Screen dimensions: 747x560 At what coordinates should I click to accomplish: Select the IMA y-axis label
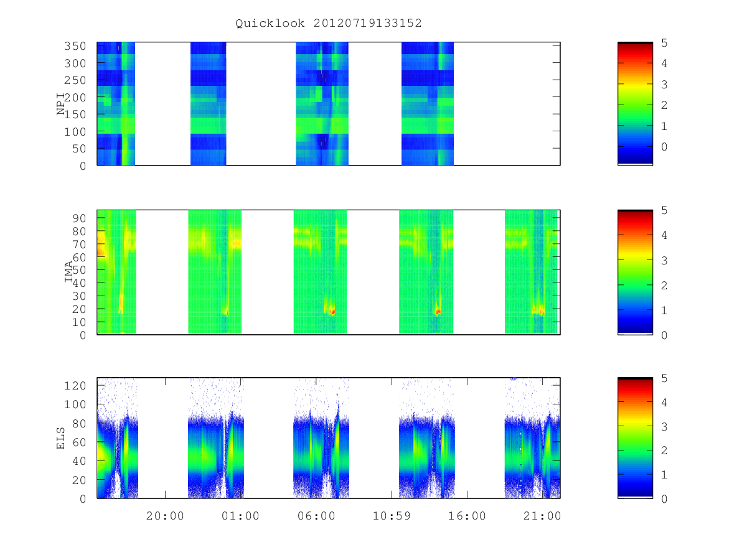[x=68, y=273]
